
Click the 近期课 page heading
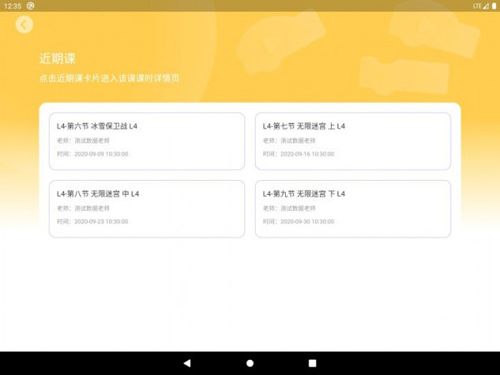[x=58, y=58]
